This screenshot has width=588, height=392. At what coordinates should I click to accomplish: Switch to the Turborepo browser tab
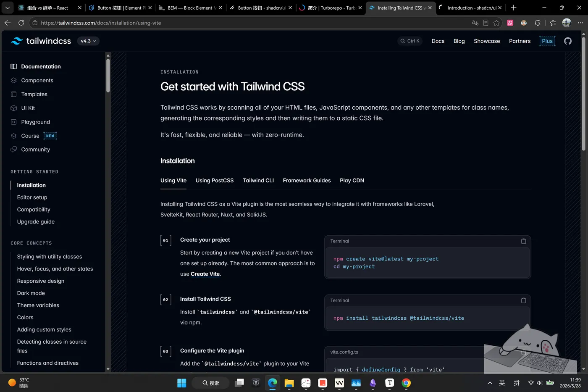pyautogui.click(x=331, y=8)
